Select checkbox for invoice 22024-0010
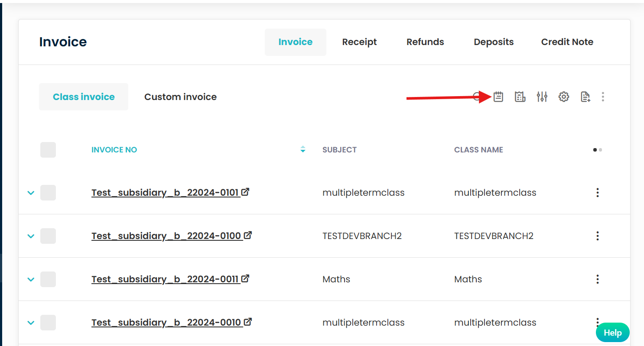Viewport: 644px width, 346px height. click(48, 323)
